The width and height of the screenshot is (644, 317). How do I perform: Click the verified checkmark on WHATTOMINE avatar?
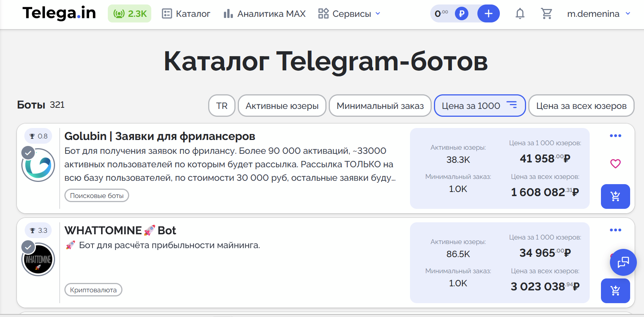(x=28, y=247)
